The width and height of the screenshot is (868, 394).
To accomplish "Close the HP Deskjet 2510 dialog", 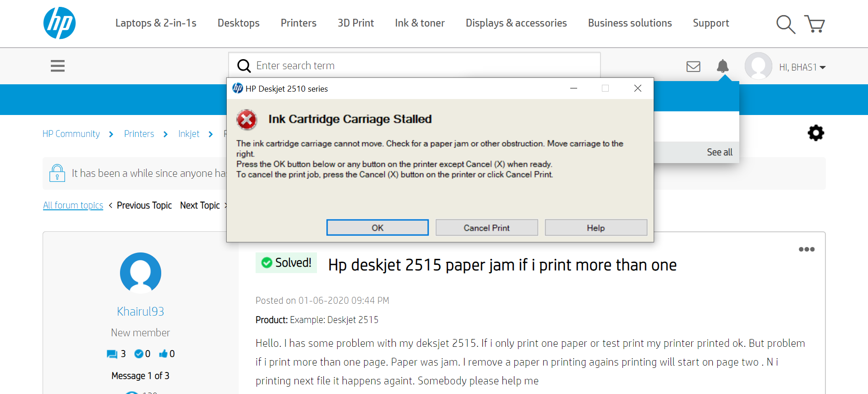I will point(638,88).
